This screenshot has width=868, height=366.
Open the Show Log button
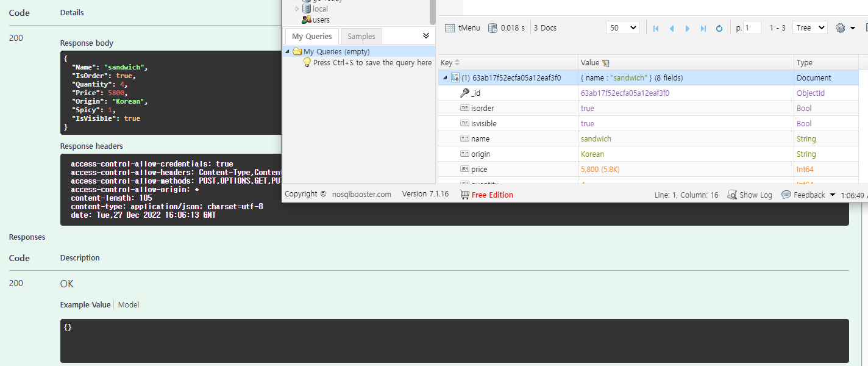(x=750, y=195)
